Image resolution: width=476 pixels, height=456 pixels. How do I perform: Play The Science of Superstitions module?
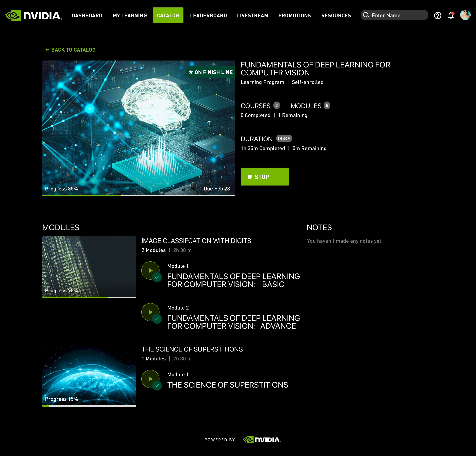(150, 379)
